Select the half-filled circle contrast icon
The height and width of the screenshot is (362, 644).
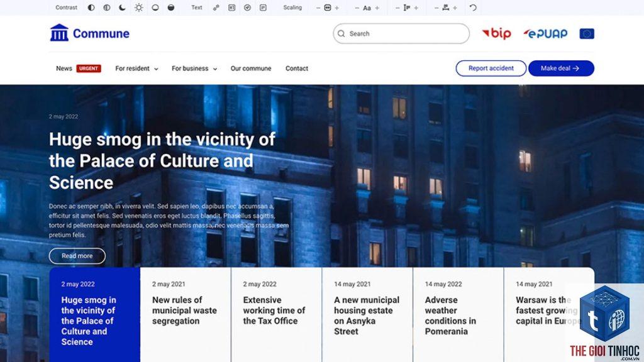pos(91,8)
